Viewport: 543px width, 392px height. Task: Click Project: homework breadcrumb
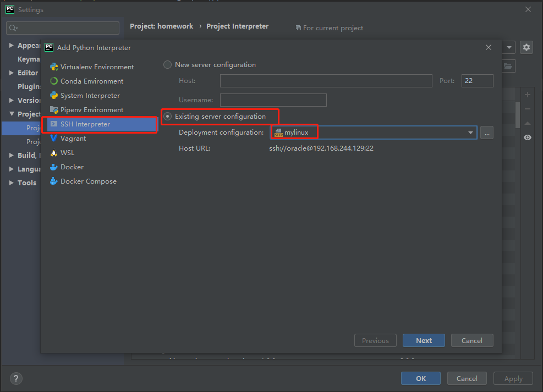(161, 26)
